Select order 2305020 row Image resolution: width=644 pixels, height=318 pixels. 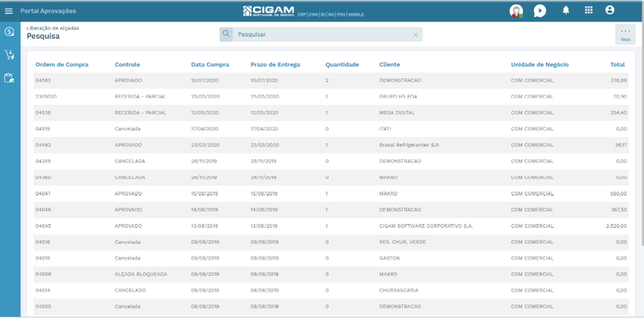pyautogui.click(x=331, y=96)
